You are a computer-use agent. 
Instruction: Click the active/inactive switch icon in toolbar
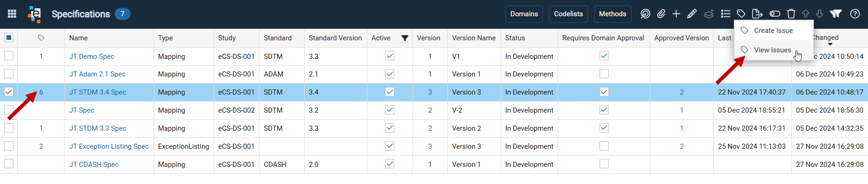click(775, 14)
